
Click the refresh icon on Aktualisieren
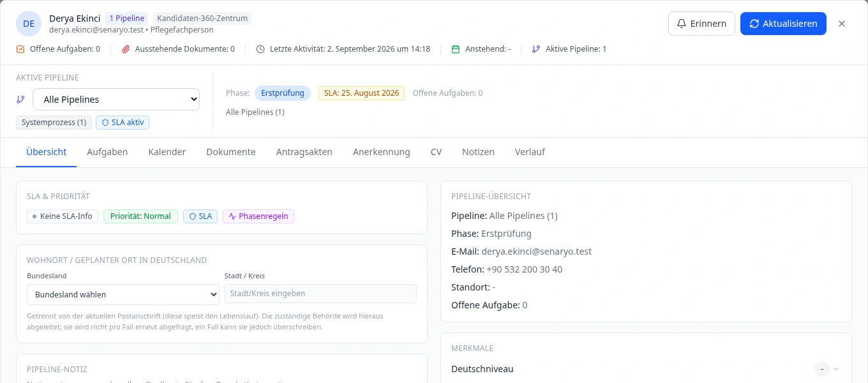pos(754,24)
